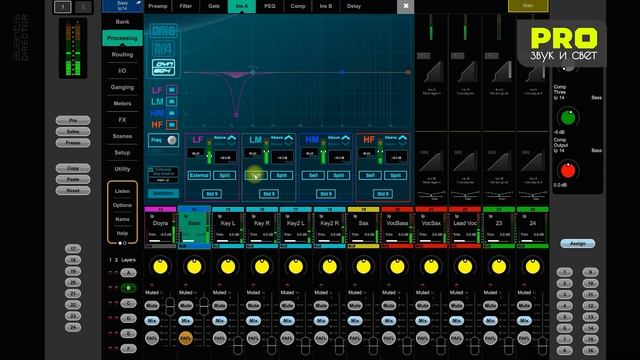The image size is (640, 360).
Task: Click the blue HM band node on the graph
Action: 342,72
